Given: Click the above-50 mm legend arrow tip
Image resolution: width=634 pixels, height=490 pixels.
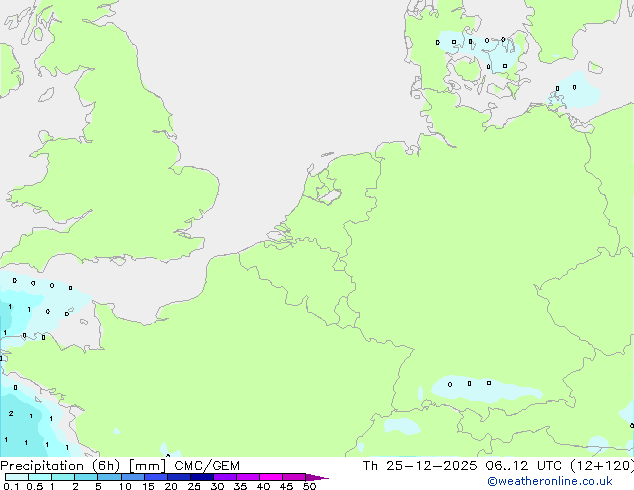Looking at the screenshot, I should 317,477.
